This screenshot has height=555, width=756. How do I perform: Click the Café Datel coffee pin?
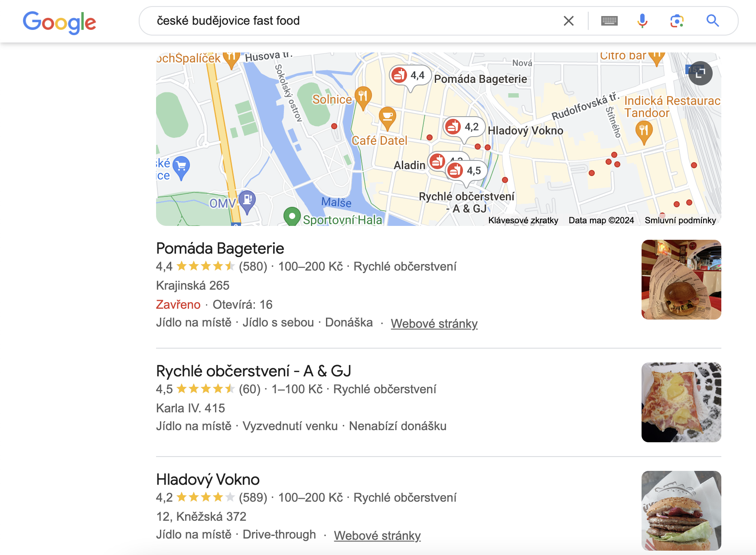point(387,117)
